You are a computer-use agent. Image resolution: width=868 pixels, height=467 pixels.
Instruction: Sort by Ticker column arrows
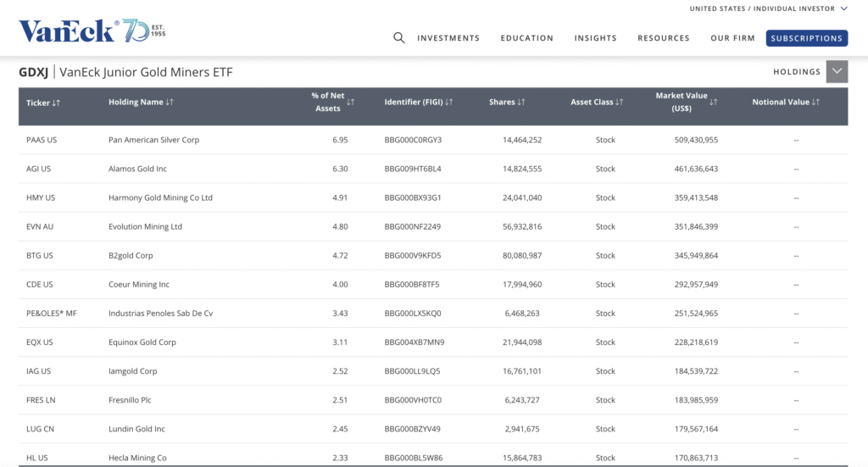(56, 103)
